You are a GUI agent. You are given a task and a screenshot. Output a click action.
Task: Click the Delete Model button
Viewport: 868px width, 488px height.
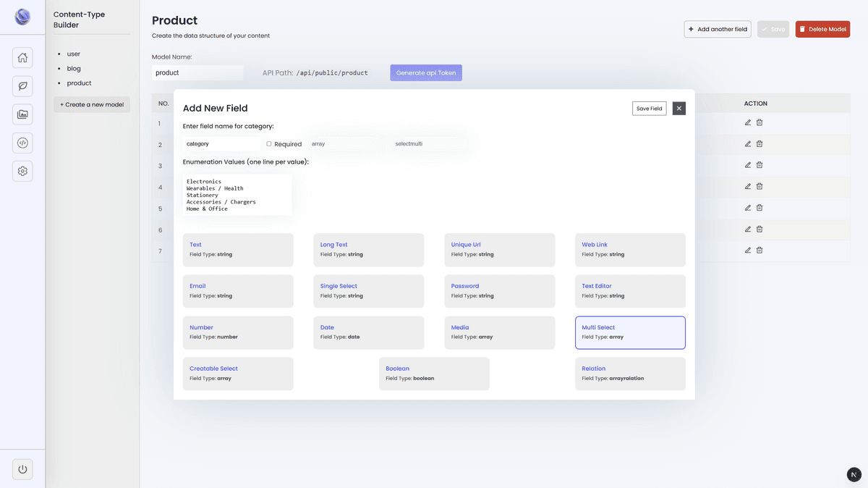[822, 29]
